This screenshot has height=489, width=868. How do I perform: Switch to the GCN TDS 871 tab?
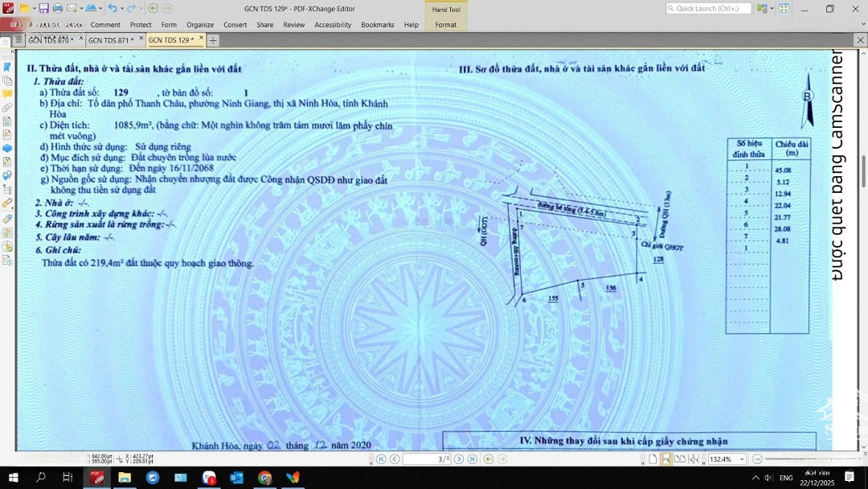(x=108, y=40)
